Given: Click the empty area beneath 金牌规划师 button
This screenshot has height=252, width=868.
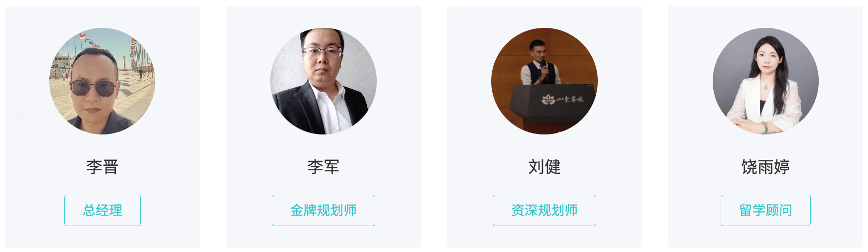Looking at the screenshot, I should [324, 237].
